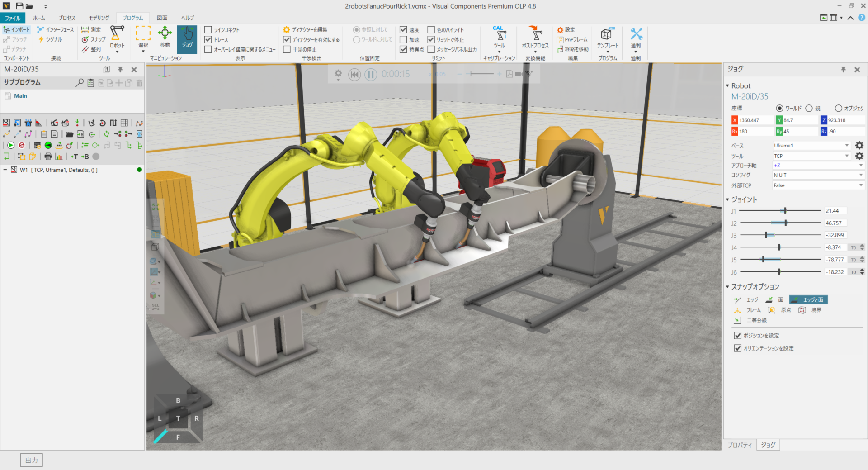
Task: Click the printer print statement icon
Action: [48, 157]
